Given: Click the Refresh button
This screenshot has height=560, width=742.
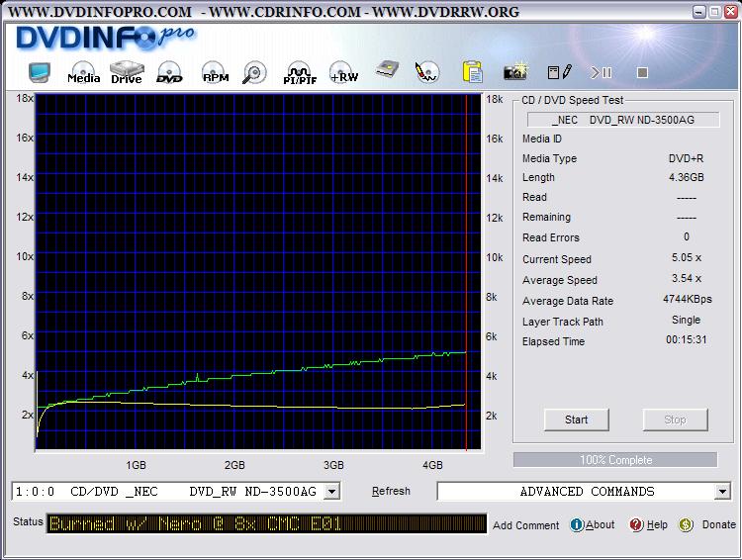Looking at the screenshot, I should click(x=391, y=492).
